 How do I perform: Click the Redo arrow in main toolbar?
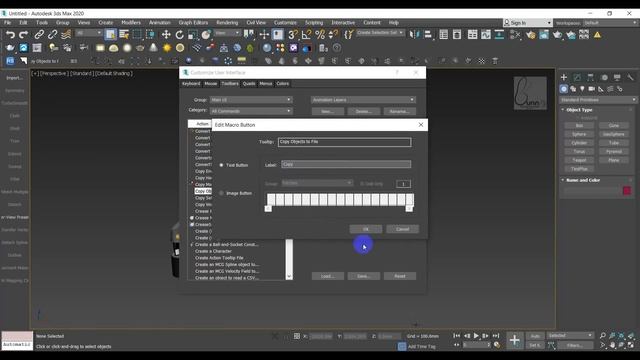pos(24,35)
